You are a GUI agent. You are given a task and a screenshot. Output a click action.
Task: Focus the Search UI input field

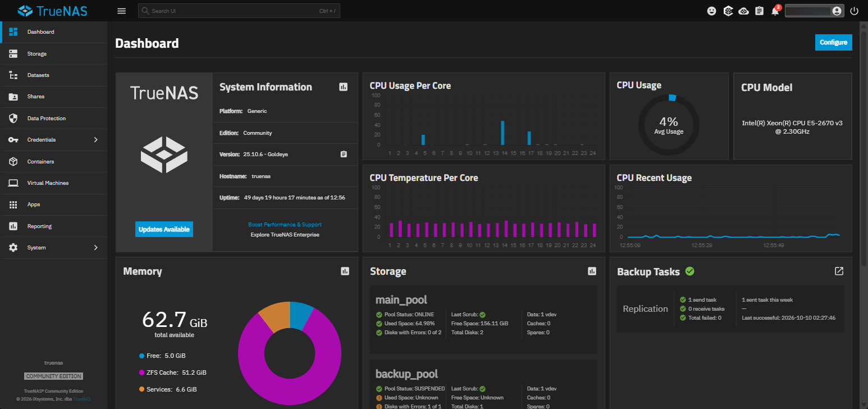click(239, 11)
